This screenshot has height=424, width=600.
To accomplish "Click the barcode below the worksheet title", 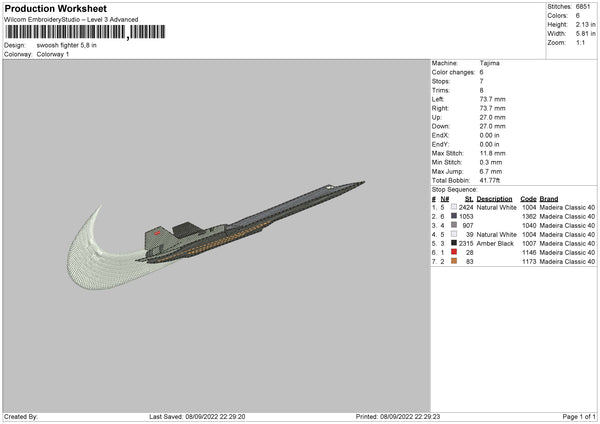I will (x=85, y=32).
